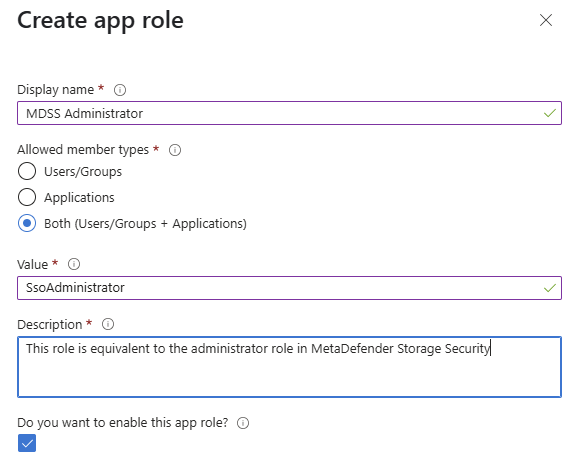Click the Users/Groups option label
This screenshot has width=573, height=469.
click(83, 171)
